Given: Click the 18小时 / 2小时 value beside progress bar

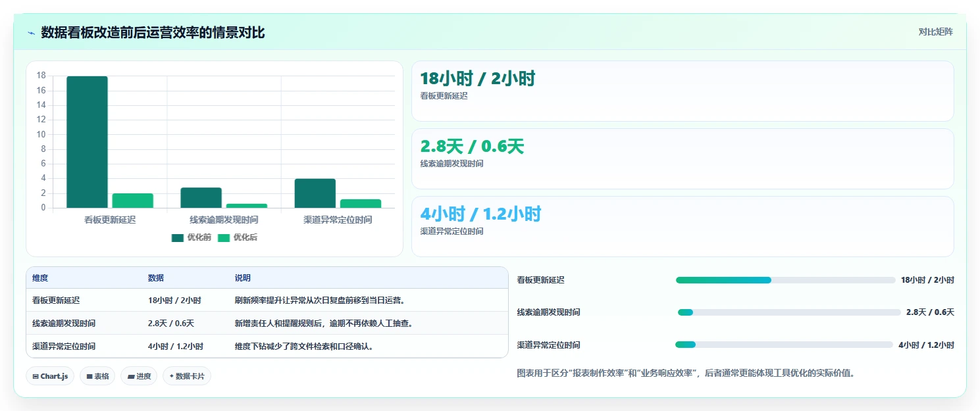Looking at the screenshot, I should pos(927,280).
